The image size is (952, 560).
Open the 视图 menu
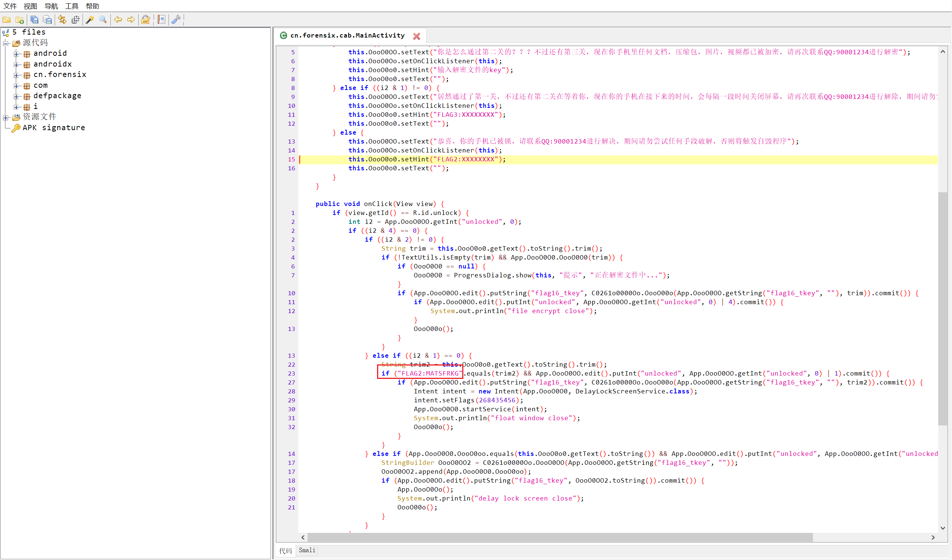pyautogui.click(x=30, y=6)
